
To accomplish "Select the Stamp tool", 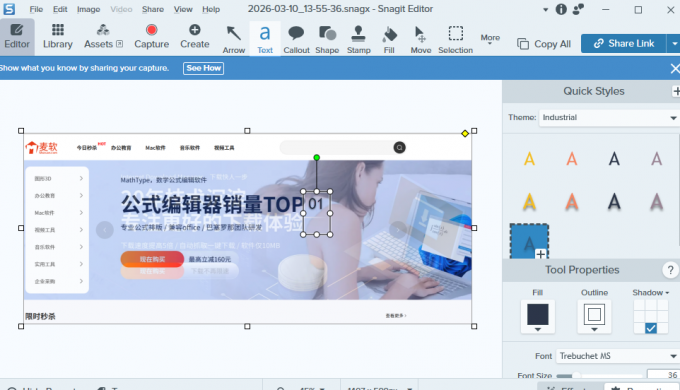I will click(359, 39).
